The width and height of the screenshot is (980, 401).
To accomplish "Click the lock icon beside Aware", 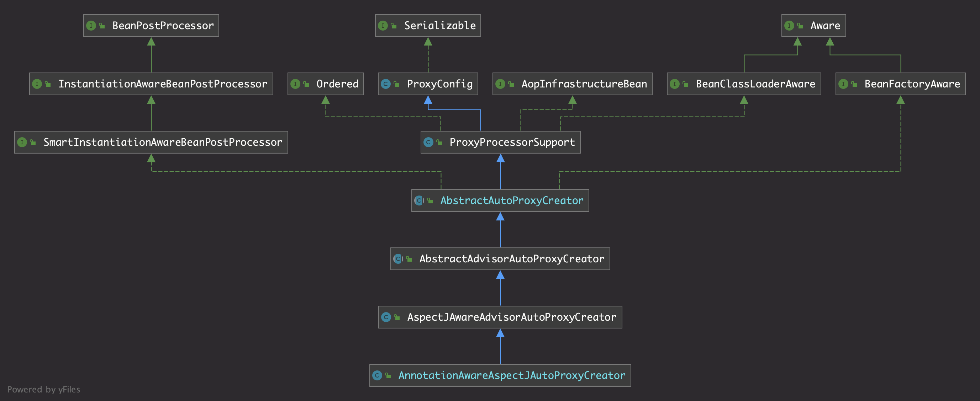I will click(x=800, y=26).
